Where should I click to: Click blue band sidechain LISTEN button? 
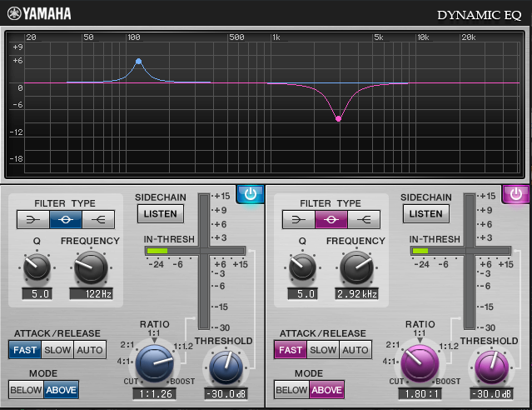tap(161, 213)
